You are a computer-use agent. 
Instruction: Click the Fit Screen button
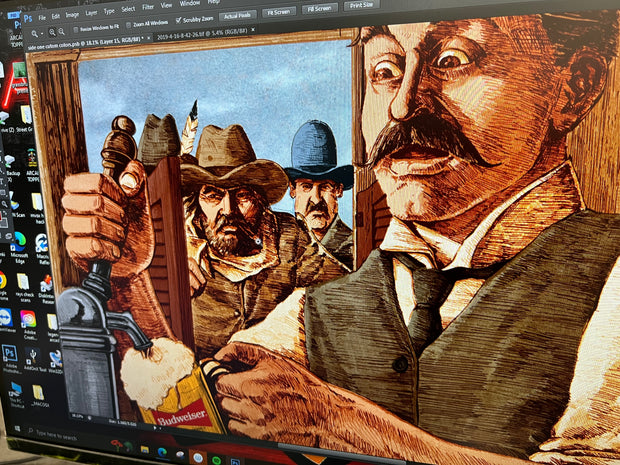[279, 12]
